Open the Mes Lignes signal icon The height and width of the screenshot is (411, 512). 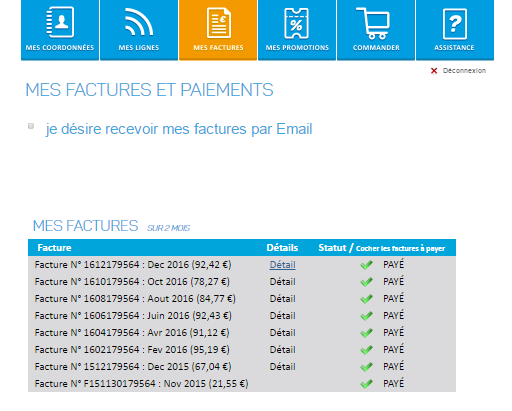(x=139, y=22)
